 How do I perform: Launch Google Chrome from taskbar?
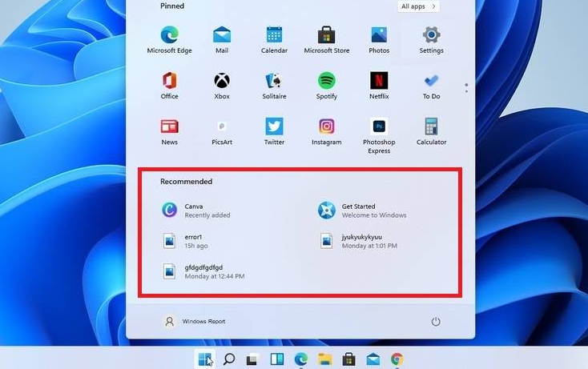pos(397,359)
